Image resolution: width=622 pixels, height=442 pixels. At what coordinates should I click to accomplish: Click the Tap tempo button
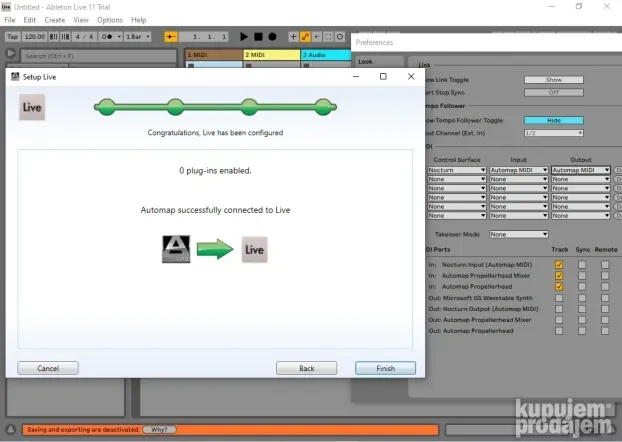(x=12, y=37)
